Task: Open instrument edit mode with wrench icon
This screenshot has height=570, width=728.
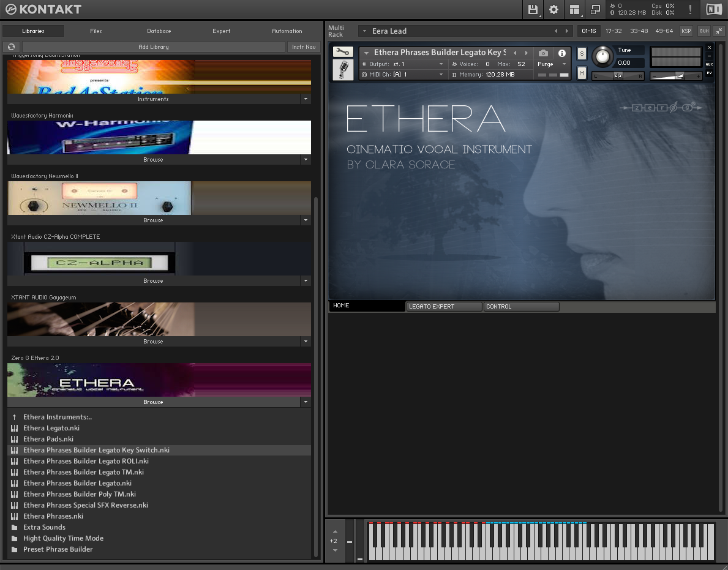Action: point(343,51)
